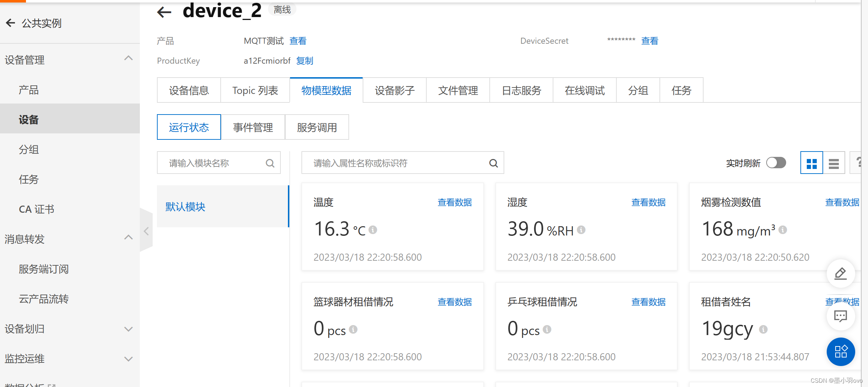This screenshot has height=387, width=868.
Task: Click info icon beside 篮球器材租借情况 value
Action: [353, 329]
